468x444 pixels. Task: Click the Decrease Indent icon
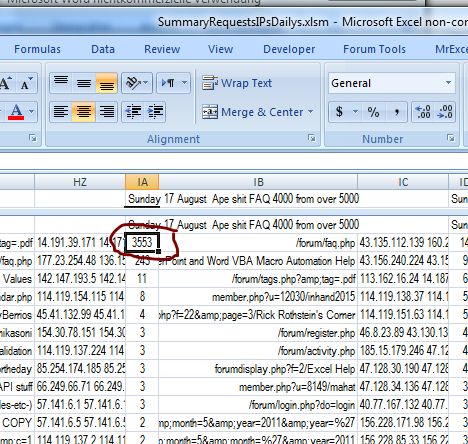tap(133, 112)
